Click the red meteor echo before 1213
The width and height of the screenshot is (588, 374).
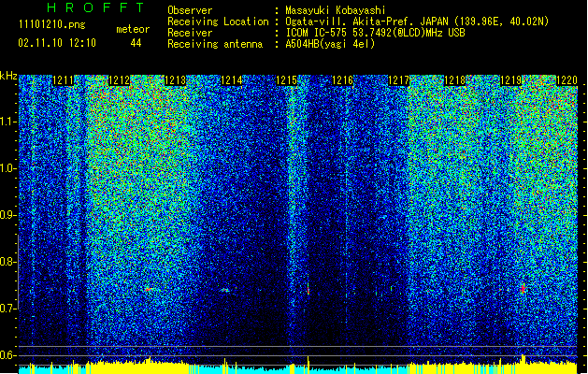point(148,289)
